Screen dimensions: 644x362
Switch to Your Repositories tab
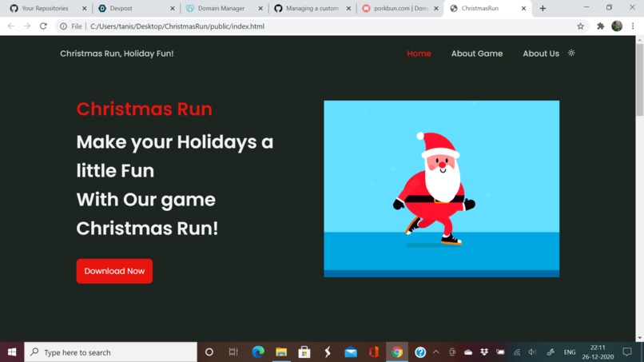click(x=46, y=8)
